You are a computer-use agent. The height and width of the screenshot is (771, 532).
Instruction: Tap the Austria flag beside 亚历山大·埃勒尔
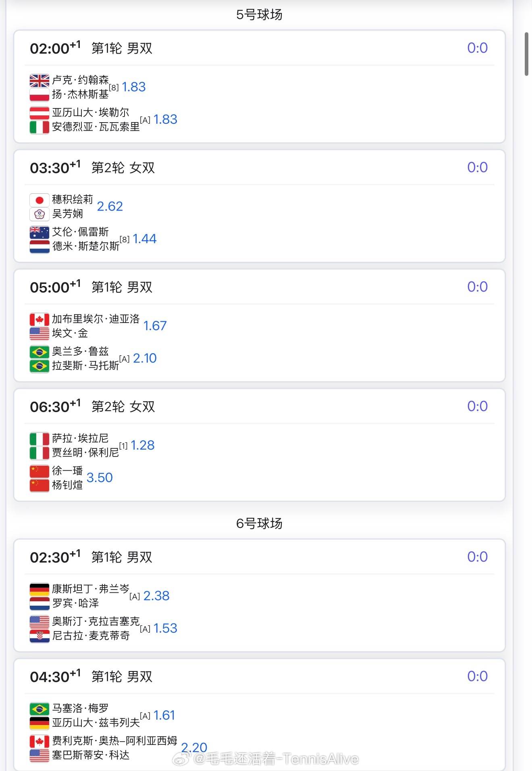click(x=39, y=113)
